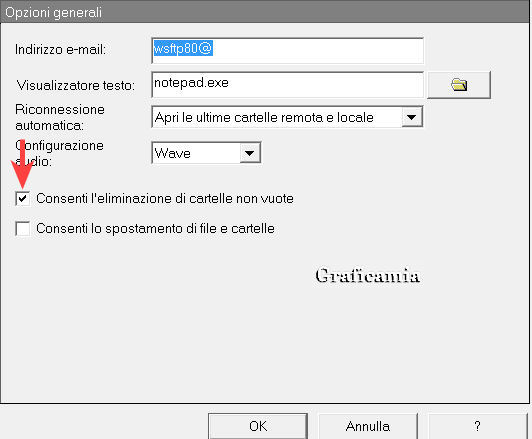Expand the Riconnessione automatica dropdown arrow

click(412, 117)
